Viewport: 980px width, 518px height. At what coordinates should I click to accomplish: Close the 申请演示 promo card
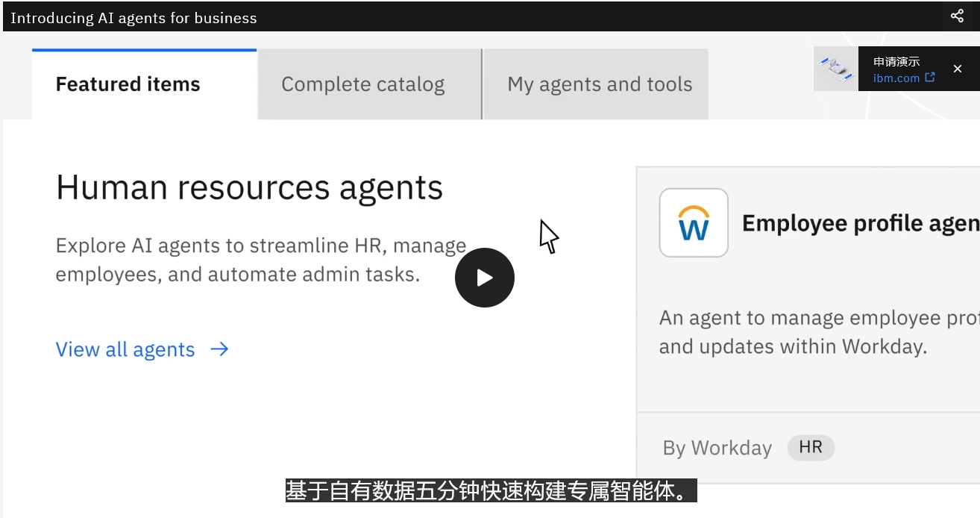pos(958,69)
